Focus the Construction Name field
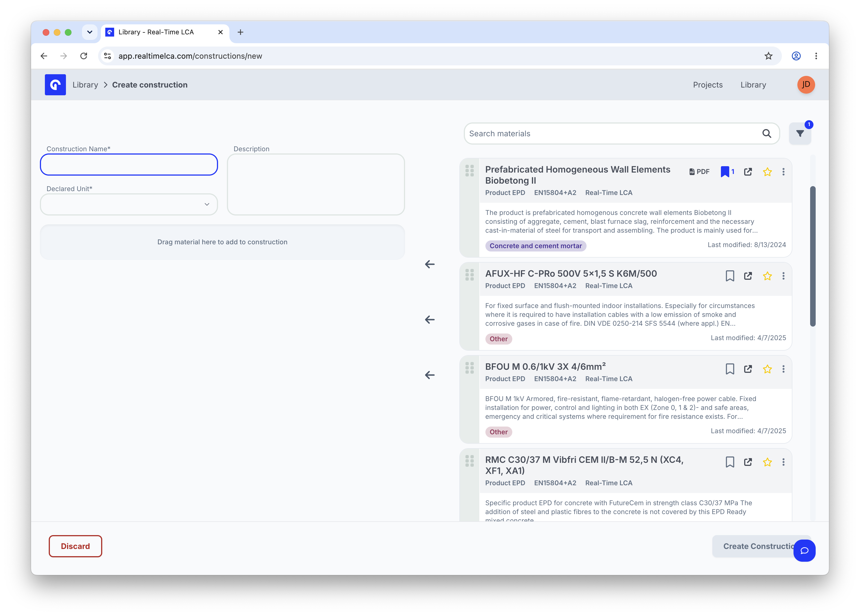Screen dimensions: 860x616 [x=129, y=165]
